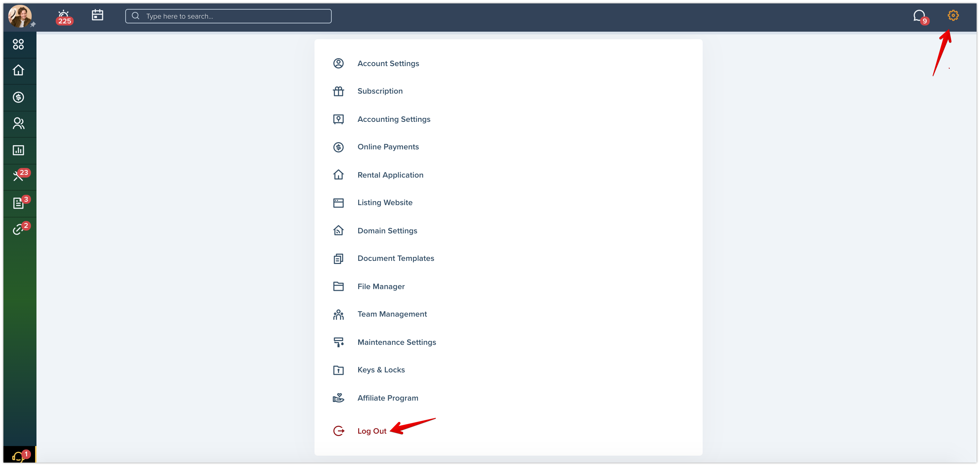Image resolution: width=980 pixels, height=466 pixels.
Task: Click the Account Settings person icon
Action: pyautogui.click(x=338, y=64)
